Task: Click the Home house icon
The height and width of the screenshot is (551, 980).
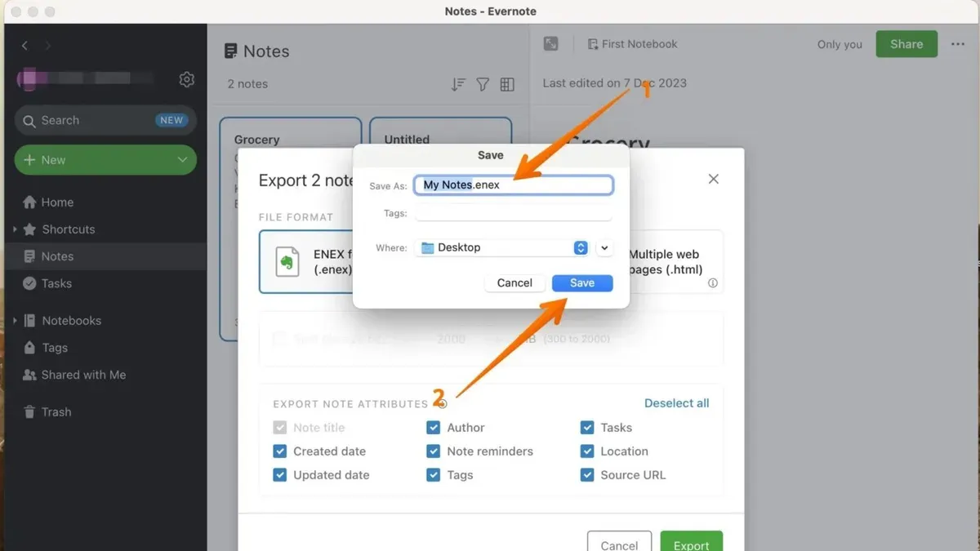Action: click(x=29, y=202)
